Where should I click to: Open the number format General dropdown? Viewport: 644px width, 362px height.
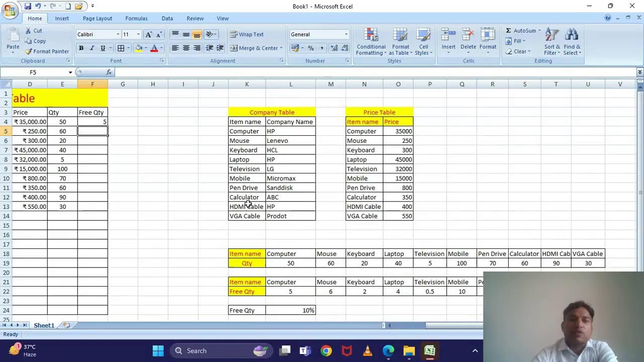pyautogui.click(x=346, y=34)
